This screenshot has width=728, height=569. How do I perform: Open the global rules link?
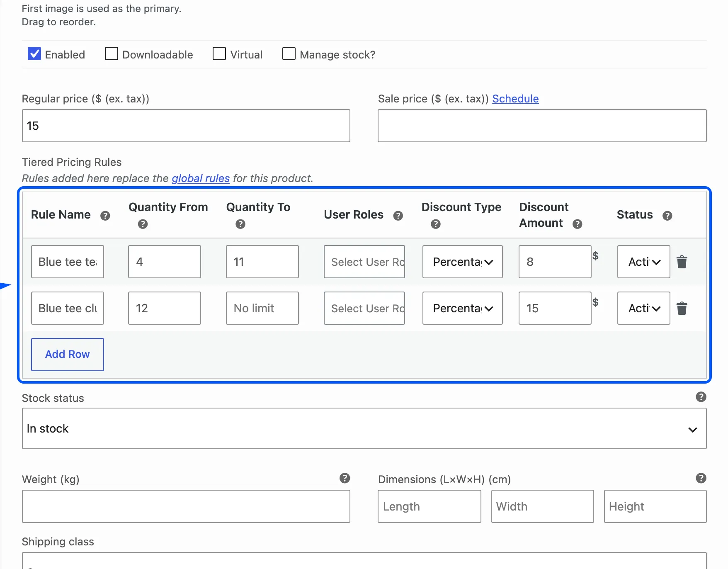tap(201, 178)
